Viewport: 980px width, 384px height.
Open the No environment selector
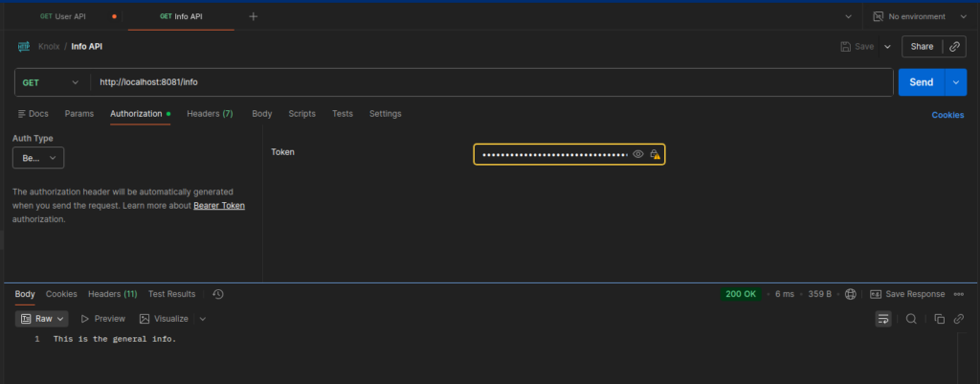tap(920, 17)
